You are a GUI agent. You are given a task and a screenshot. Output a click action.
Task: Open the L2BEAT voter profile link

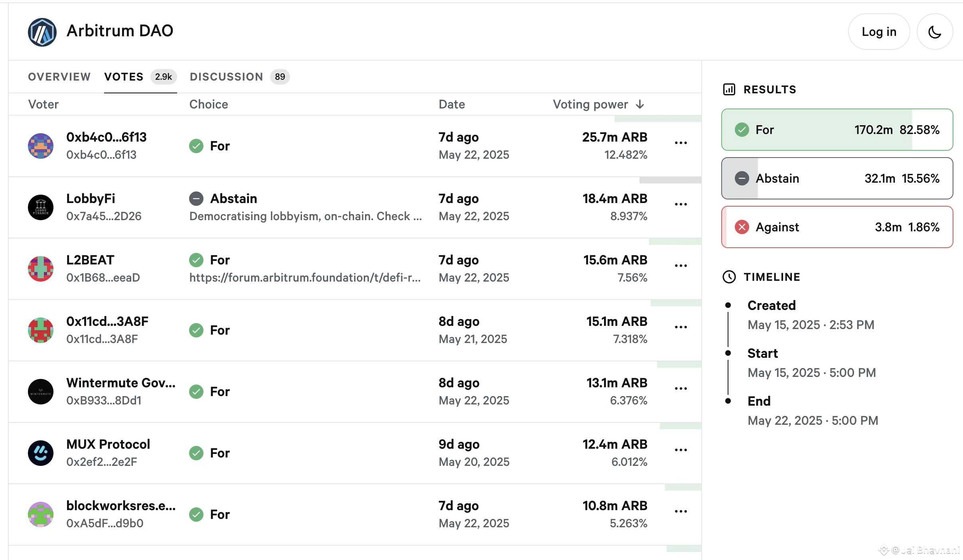(90, 260)
